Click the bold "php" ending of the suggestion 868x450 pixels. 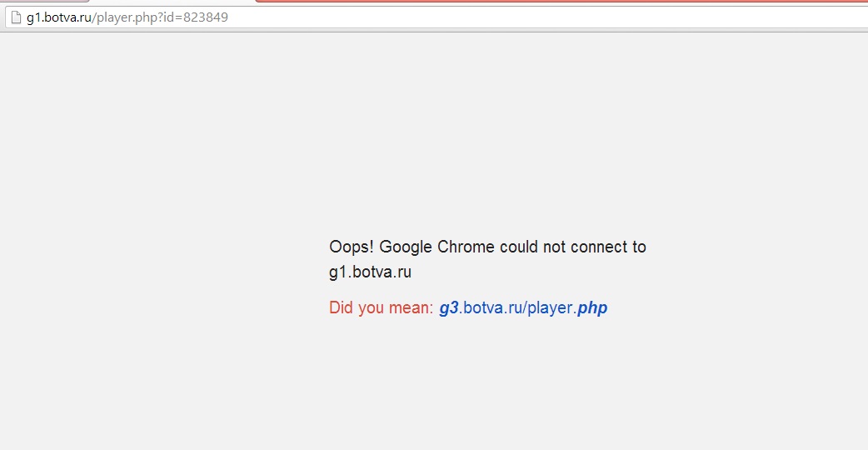point(592,308)
